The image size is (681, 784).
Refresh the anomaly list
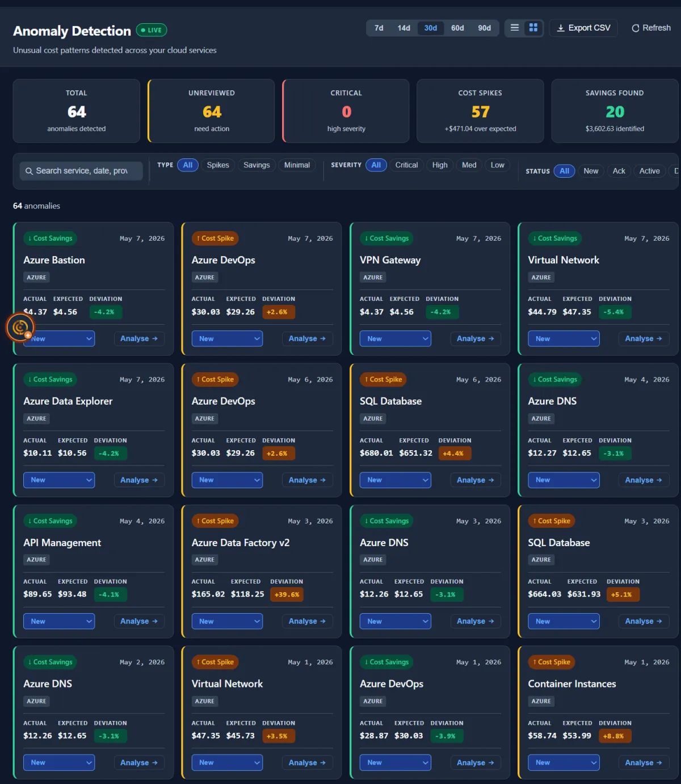click(x=651, y=28)
